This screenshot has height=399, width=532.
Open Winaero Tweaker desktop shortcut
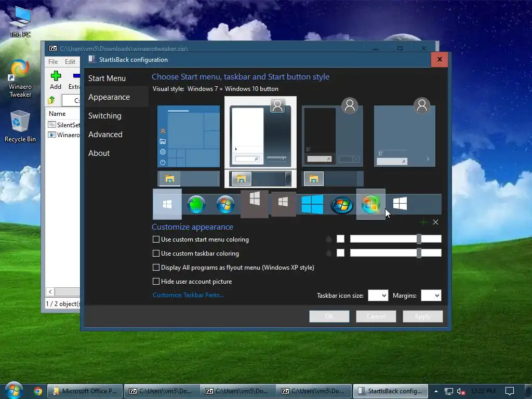click(20, 79)
